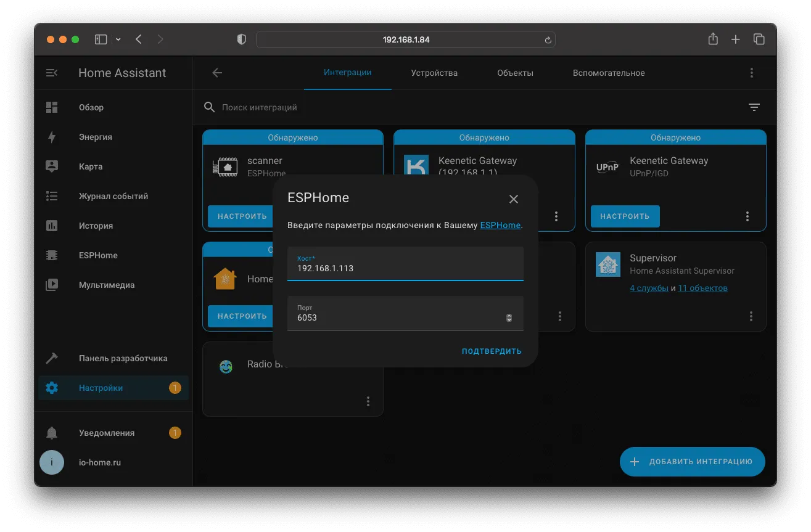Click ПОДТВЕРДИТЬ to submit the dialog

click(492, 351)
